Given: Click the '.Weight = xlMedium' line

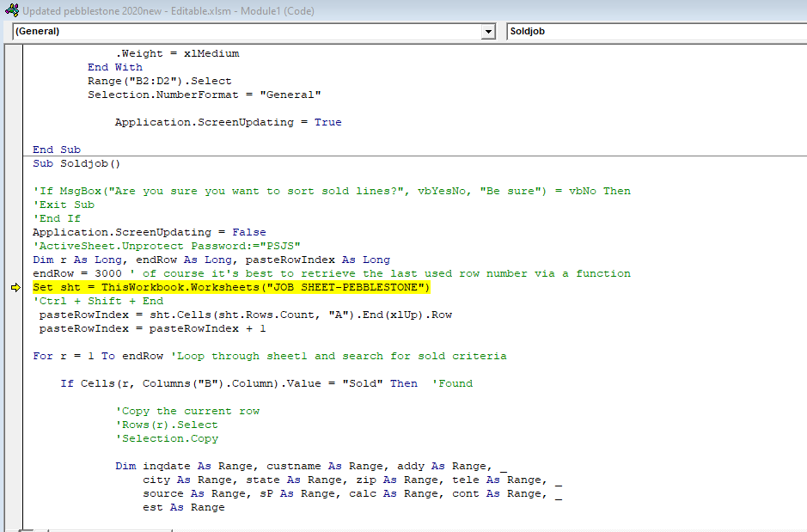Looking at the screenshot, I should [x=177, y=53].
